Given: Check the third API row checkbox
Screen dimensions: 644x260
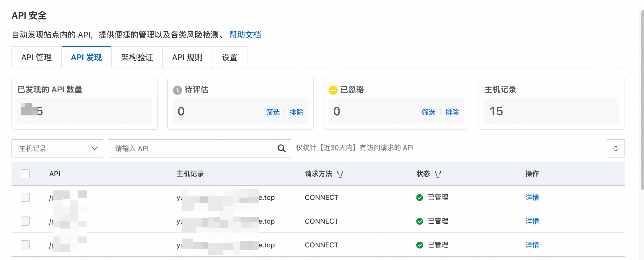Looking at the screenshot, I should click(25, 245).
